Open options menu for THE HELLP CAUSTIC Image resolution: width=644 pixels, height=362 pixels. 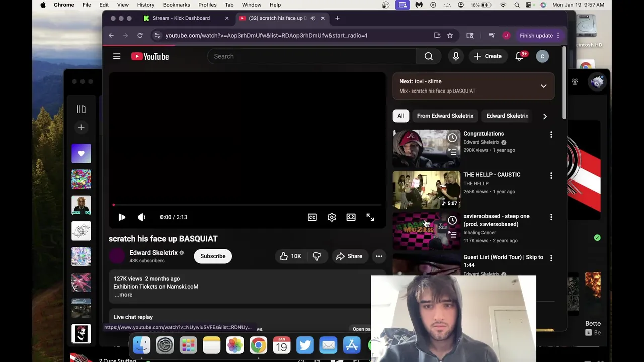[551, 176]
